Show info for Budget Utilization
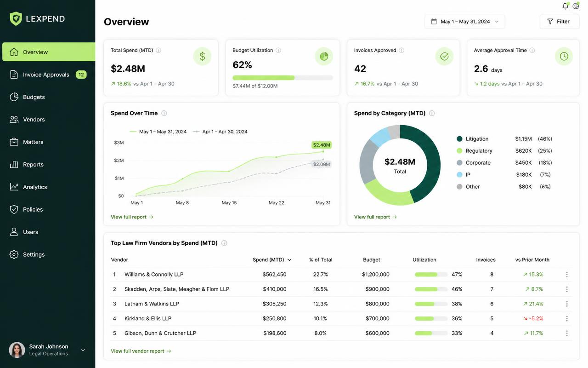 [278, 50]
